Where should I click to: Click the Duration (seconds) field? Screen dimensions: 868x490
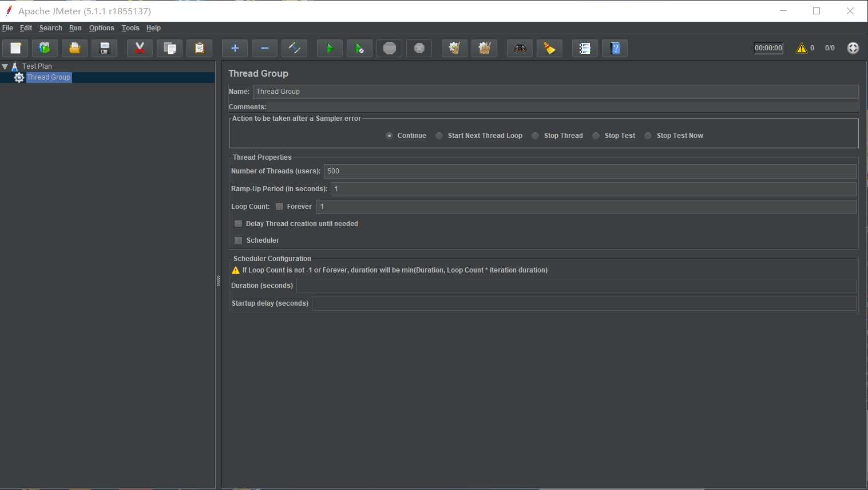576,286
